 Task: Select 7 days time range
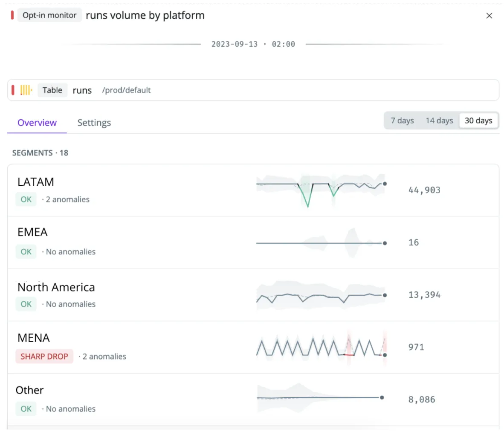coord(401,121)
